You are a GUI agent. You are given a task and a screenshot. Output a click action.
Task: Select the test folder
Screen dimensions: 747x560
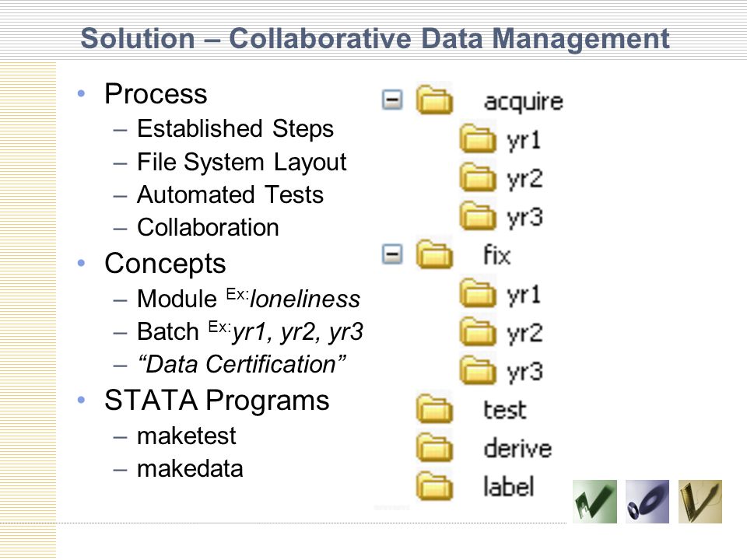(x=472, y=409)
